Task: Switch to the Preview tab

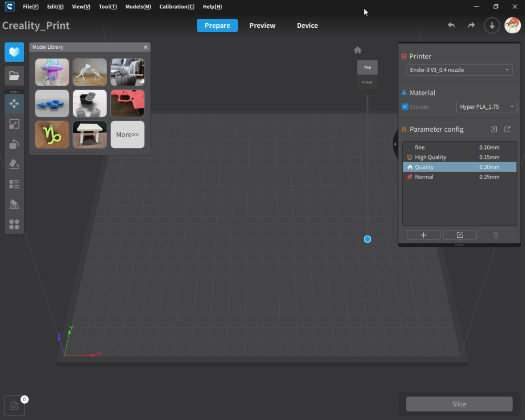Action: click(x=262, y=25)
